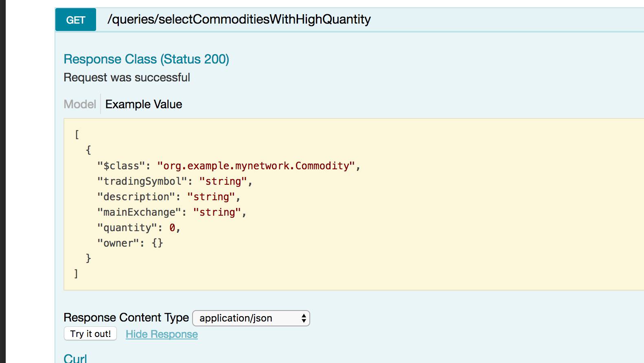The height and width of the screenshot is (363, 644).
Task: Click the Response Class (Status 200) heading
Action: [x=147, y=59]
